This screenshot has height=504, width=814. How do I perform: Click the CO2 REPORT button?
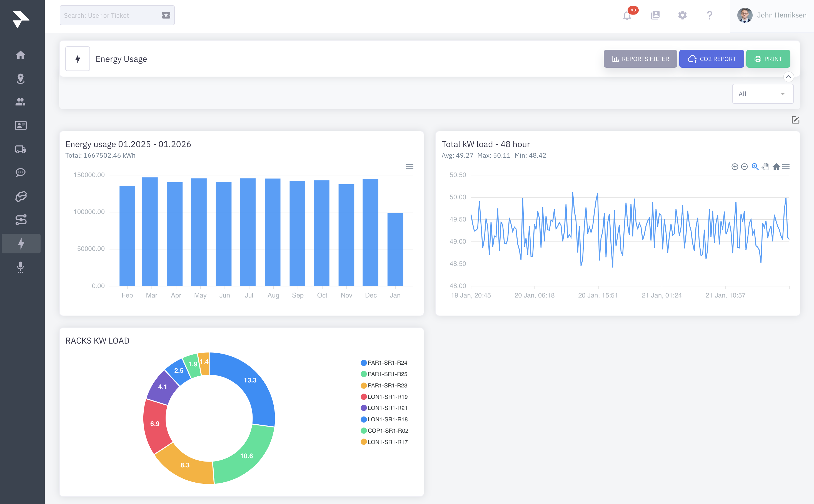[x=711, y=59]
